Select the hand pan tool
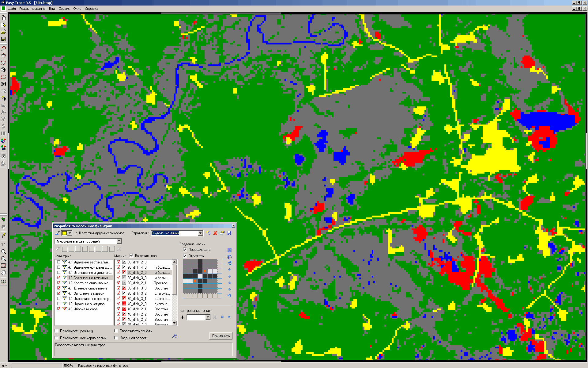The height and width of the screenshot is (368, 588). pyautogui.click(x=3, y=273)
